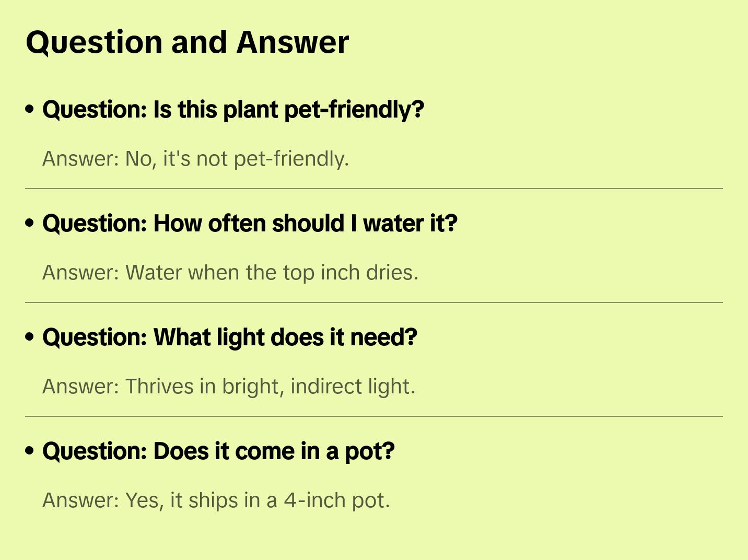Click the bullet before the watering question

point(30,224)
